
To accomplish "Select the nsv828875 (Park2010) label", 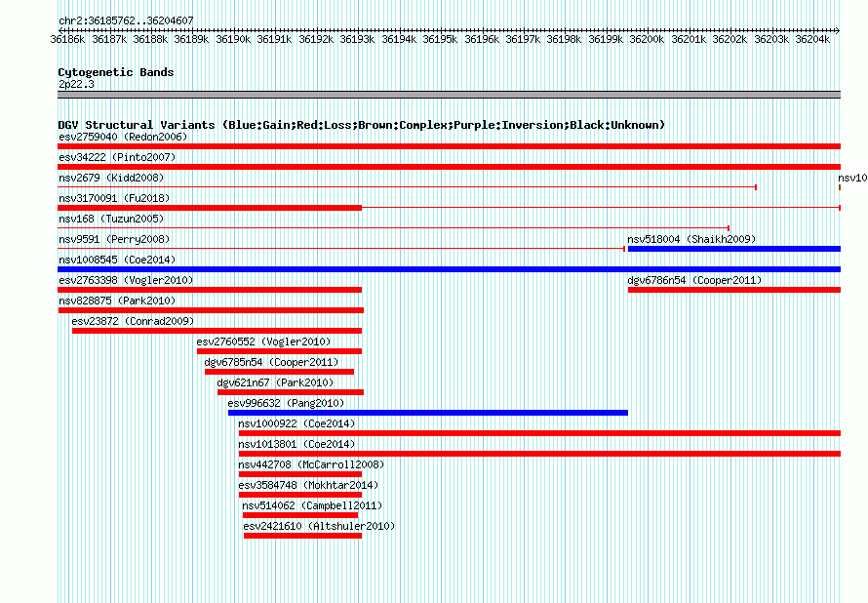I will 117,301.
